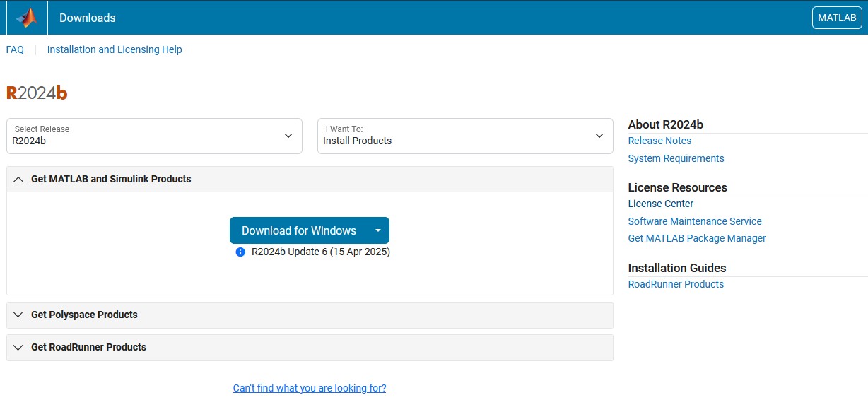Click Get MATLAB Package Manager link

(697, 239)
